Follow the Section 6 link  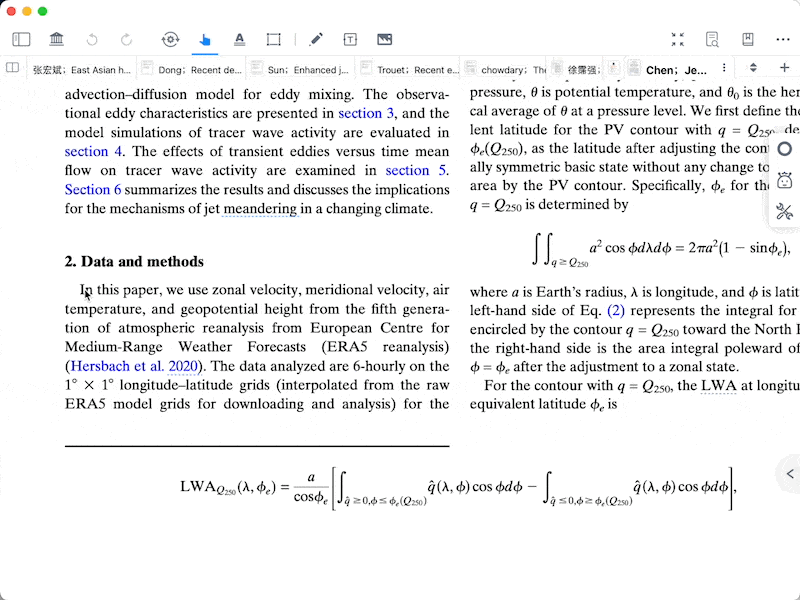(x=93, y=189)
